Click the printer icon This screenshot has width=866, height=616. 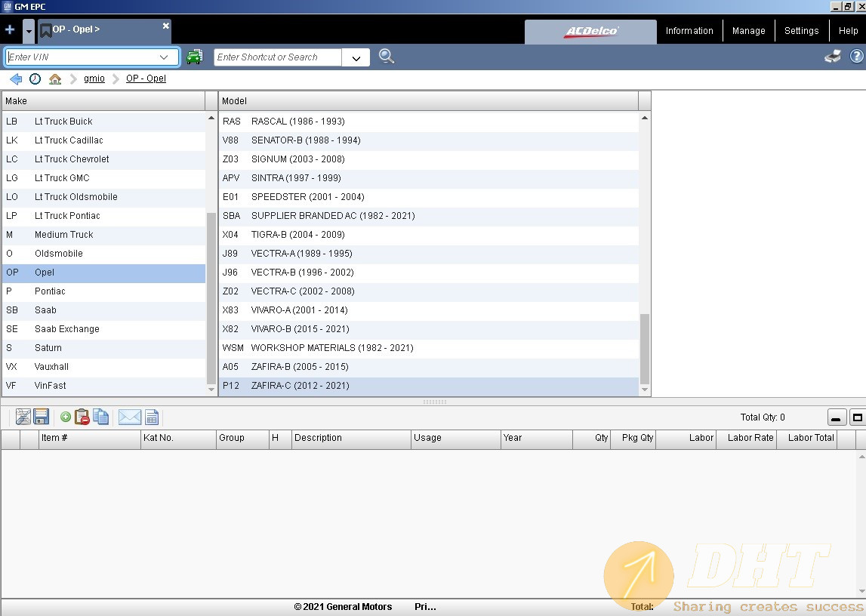833,57
